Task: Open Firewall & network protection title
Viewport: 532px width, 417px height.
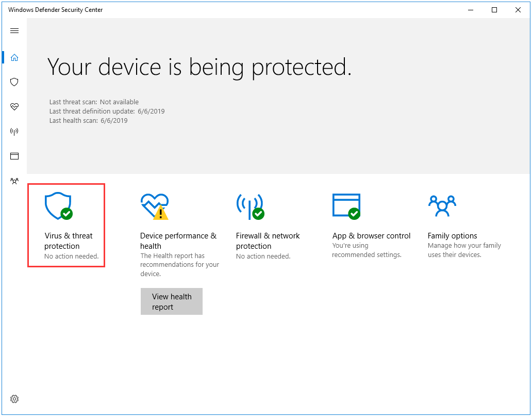Action: (x=268, y=241)
